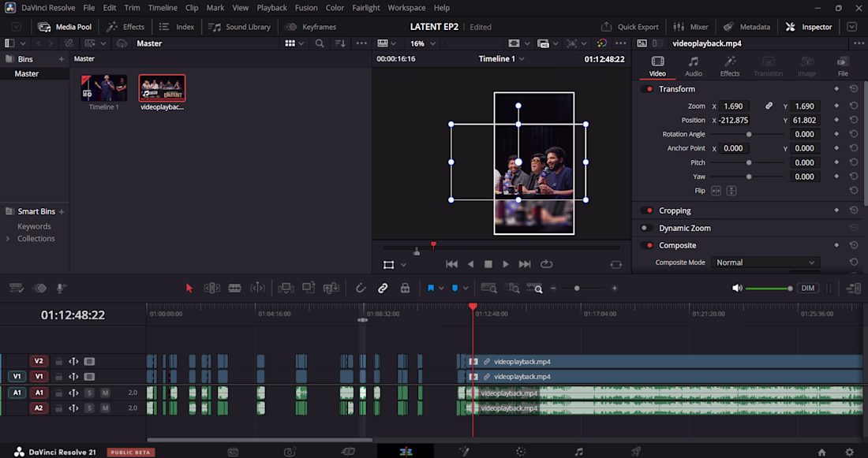Click the linked selection chain icon
The width and height of the screenshot is (868, 458).
[383, 289]
